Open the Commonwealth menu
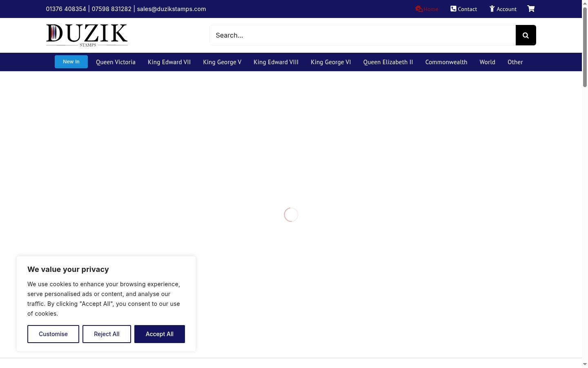The width and height of the screenshot is (588, 368). coord(446,62)
